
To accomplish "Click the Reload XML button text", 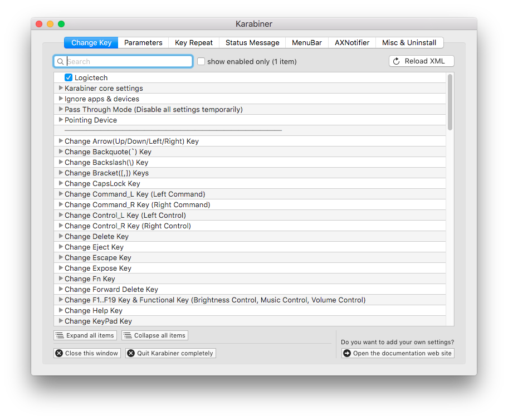I will (425, 61).
